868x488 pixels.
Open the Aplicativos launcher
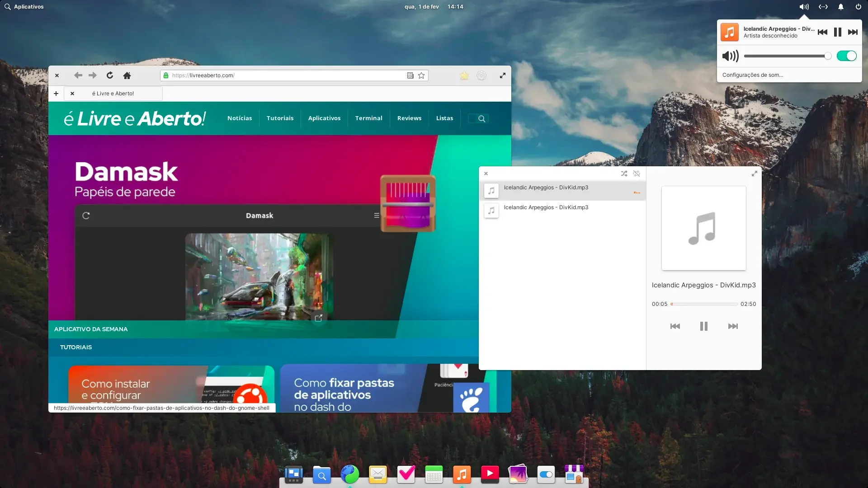click(24, 7)
